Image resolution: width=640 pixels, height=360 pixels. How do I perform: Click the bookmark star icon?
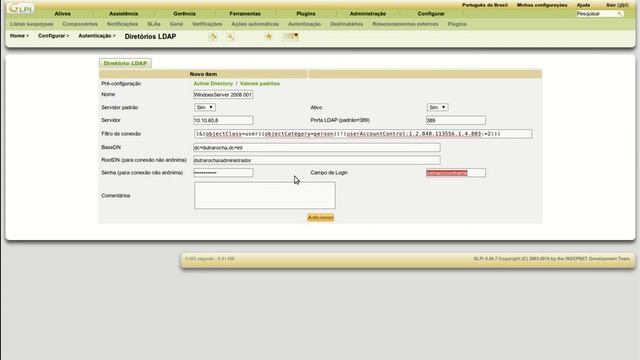tap(269, 36)
